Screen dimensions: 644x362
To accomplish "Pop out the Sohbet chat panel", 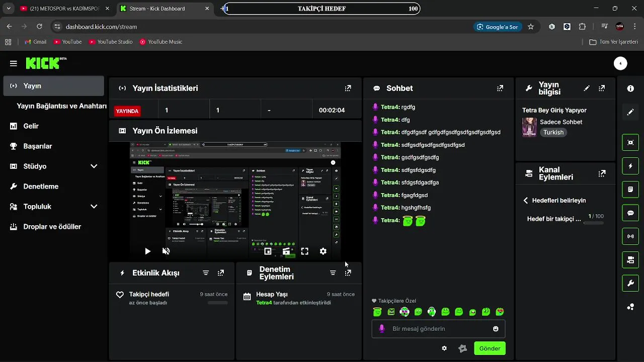I will tap(500, 88).
